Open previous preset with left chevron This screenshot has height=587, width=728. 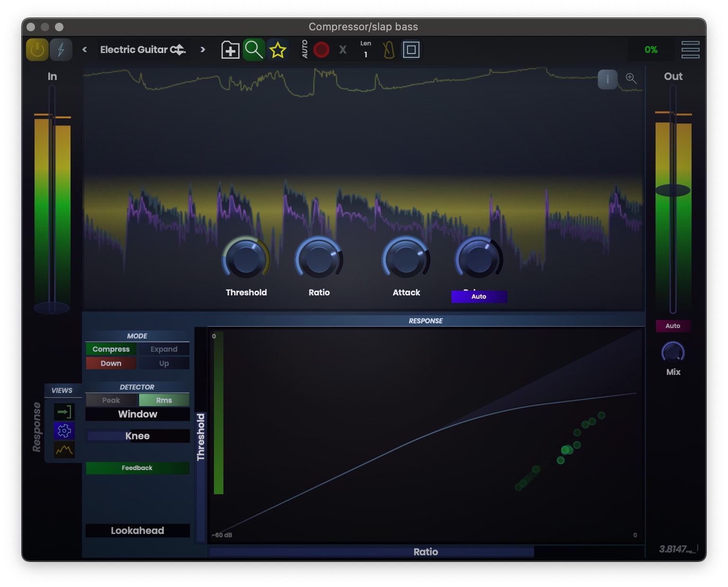click(84, 49)
